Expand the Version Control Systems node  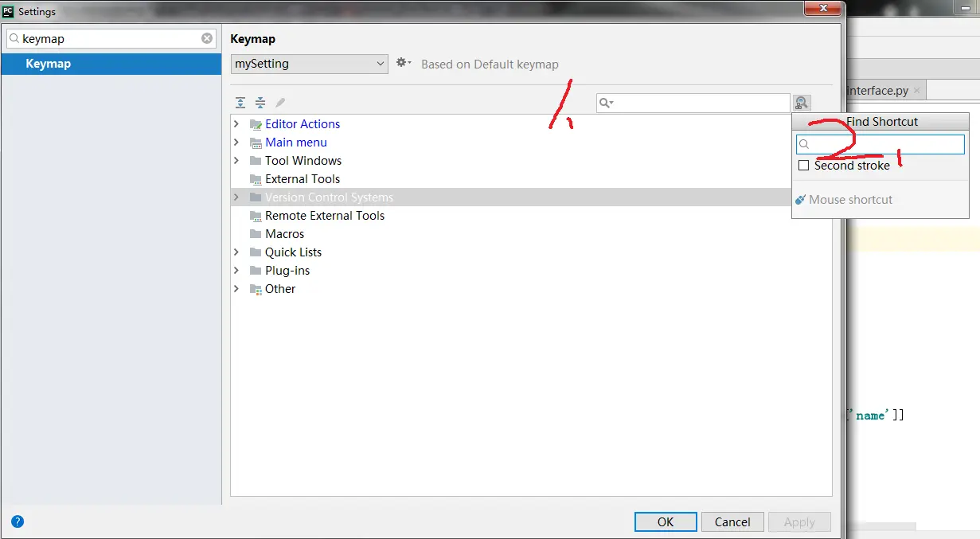click(x=236, y=197)
